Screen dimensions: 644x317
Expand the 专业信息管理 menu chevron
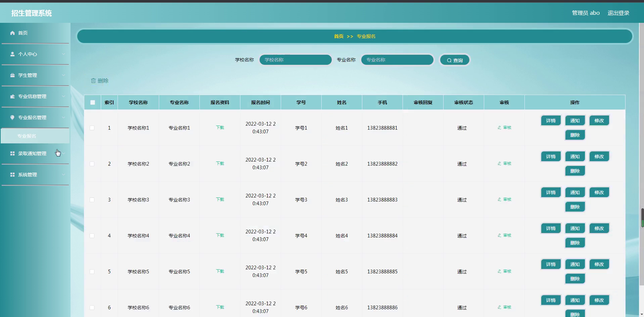pyautogui.click(x=63, y=96)
